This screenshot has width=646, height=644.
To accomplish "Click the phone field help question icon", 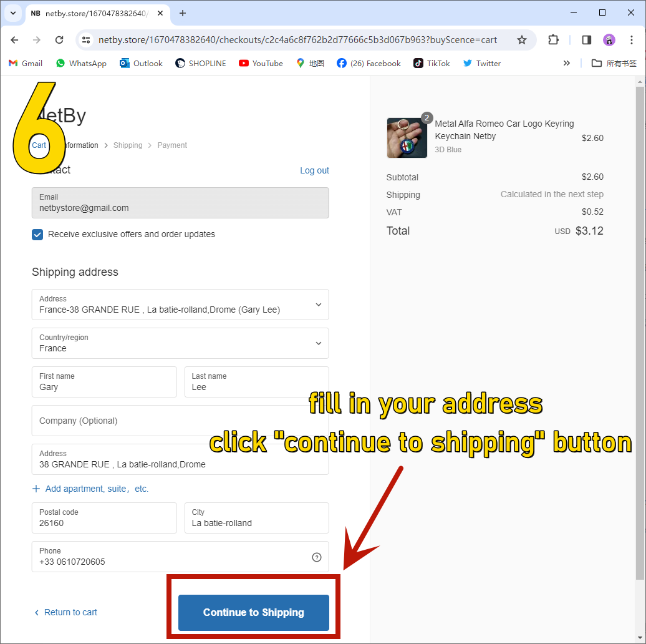I will tap(317, 557).
